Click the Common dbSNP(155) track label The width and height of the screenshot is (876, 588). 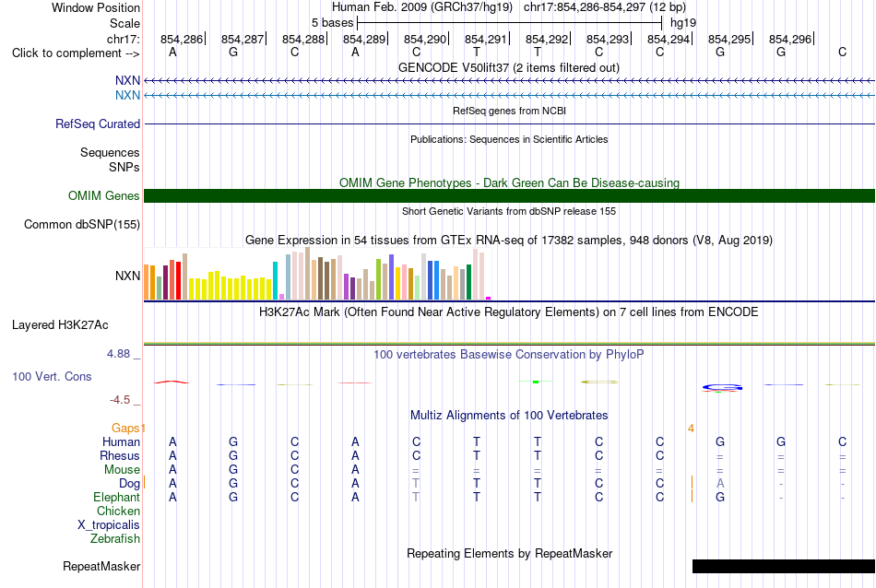[x=82, y=225]
